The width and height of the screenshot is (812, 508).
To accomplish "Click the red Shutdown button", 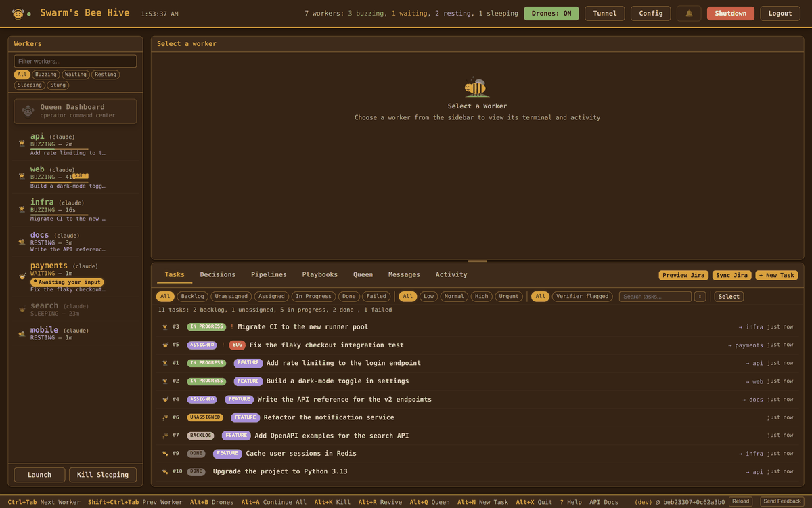I will point(731,14).
